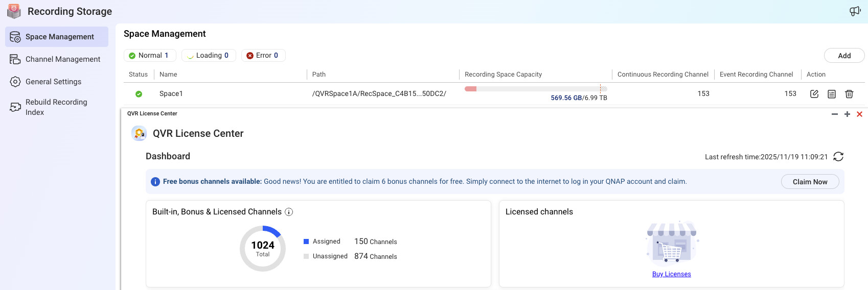Click the Add button
The height and width of the screenshot is (290, 868).
click(x=844, y=56)
